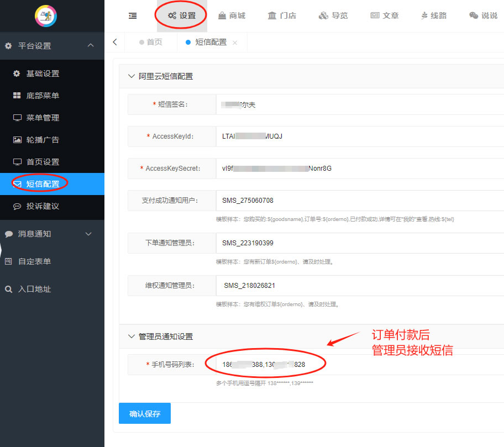
Task: Open 入口地址 in sidebar
Action: pyautogui.click(x=34, y=289)
